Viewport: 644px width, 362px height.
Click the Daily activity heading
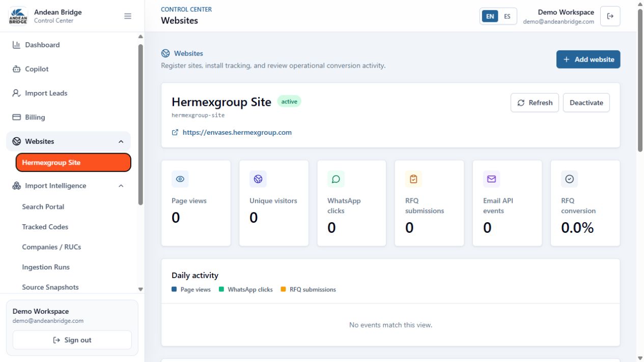click(195, 276)
